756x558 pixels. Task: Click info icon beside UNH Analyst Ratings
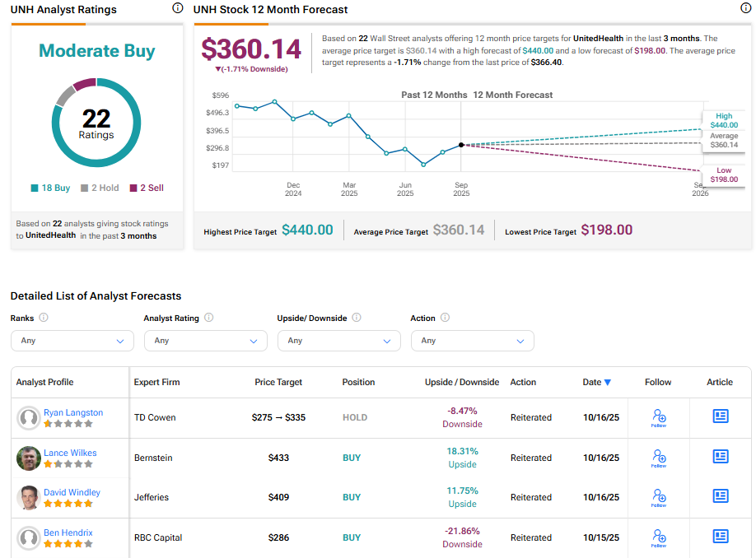tap(178, 8)
